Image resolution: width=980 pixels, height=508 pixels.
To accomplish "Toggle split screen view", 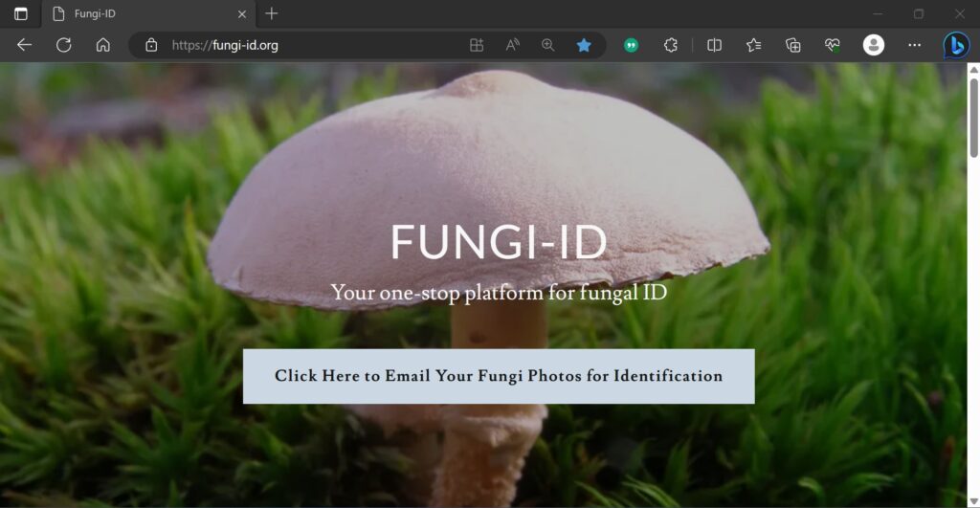I will pos(714,45).
